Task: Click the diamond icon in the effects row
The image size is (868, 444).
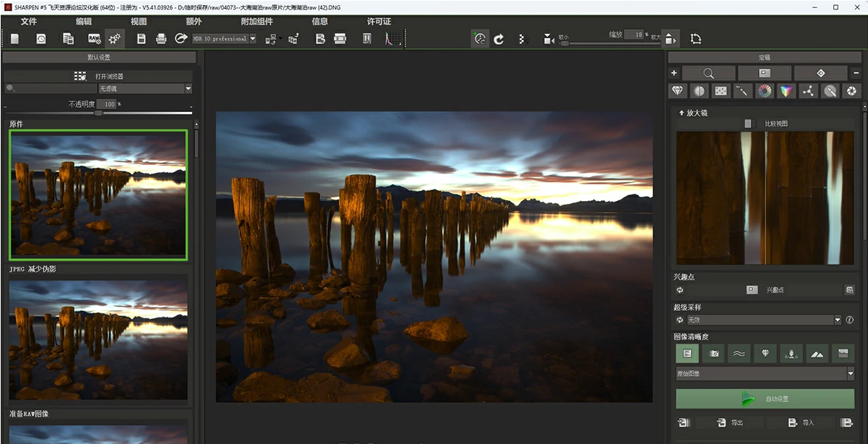Action: click(677, 91)
